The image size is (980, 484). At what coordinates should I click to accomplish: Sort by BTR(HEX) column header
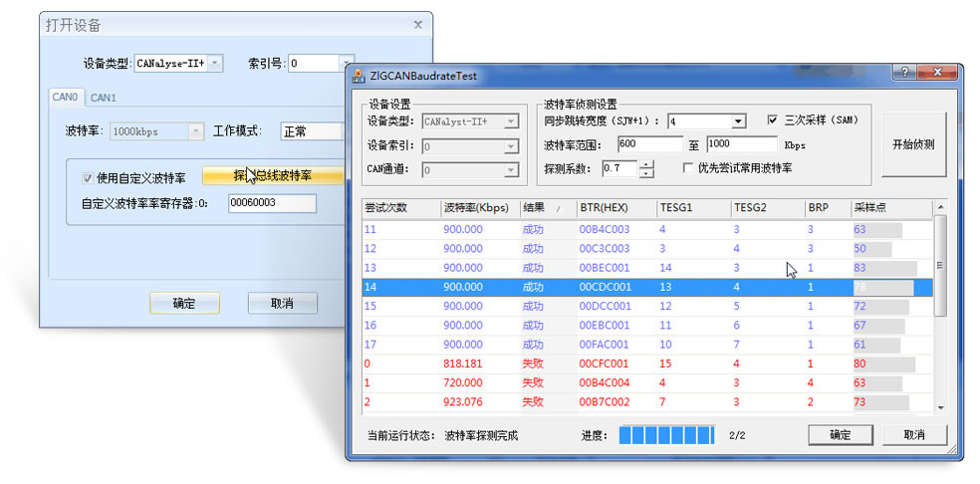point(616,208)
